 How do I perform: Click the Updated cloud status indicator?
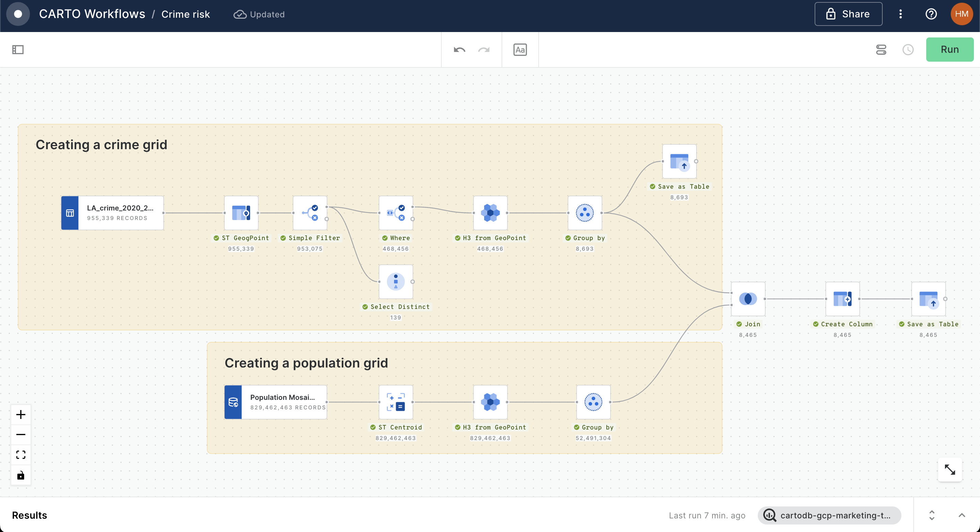259,14
